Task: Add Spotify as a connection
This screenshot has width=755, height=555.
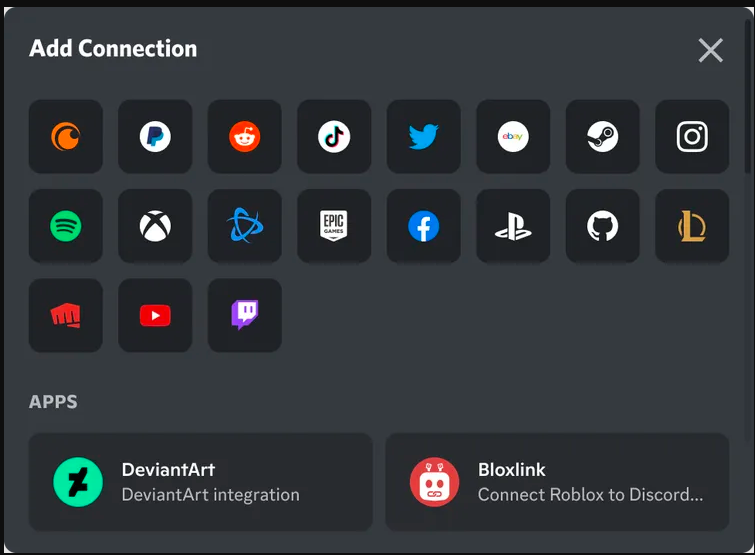Action: (x=65, y=226)
